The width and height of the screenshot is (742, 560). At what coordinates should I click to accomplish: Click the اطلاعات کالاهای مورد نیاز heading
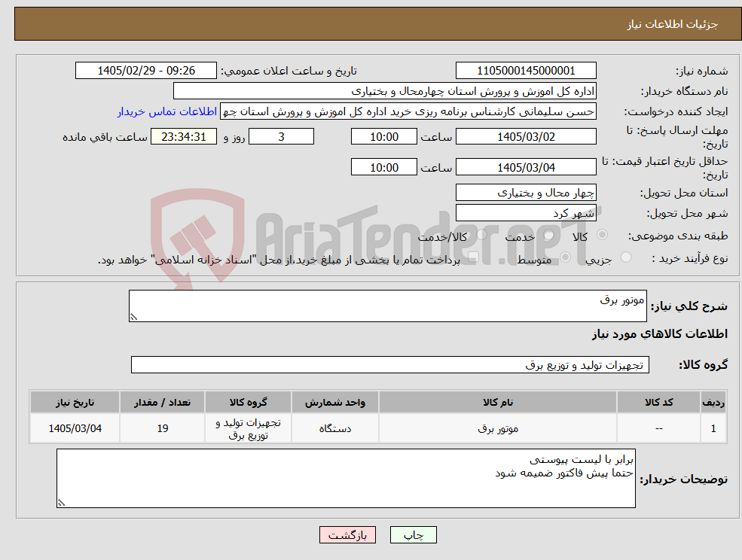(660, 334)
